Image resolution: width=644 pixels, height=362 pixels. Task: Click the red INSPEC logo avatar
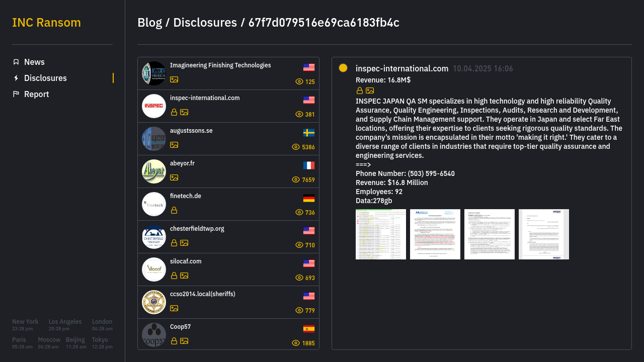[154, 106]
